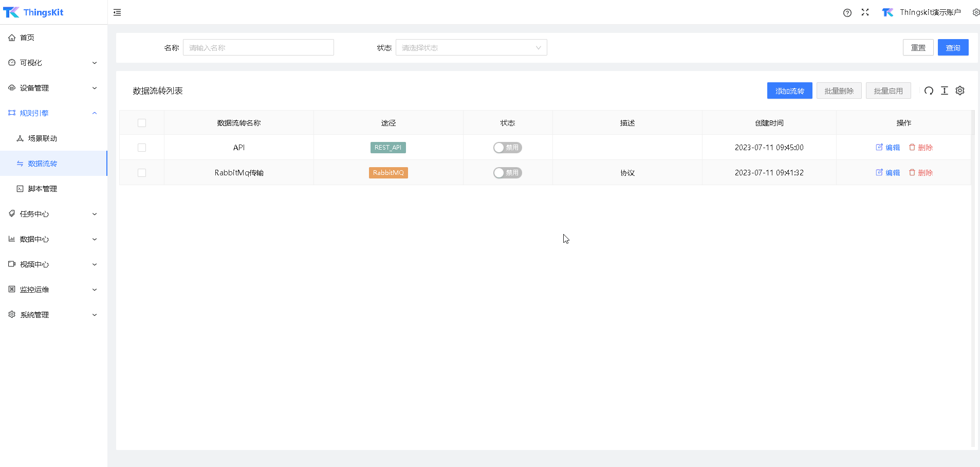Toggle the status switch for the API row
This screenshot has width=980, height=467.
pos(507,148)
